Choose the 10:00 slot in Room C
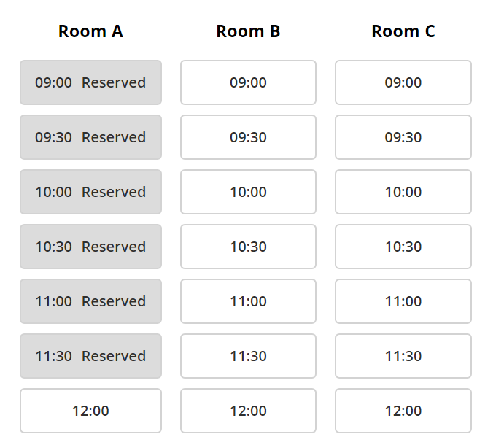This screenshot has width=504, height=437. 403,192
